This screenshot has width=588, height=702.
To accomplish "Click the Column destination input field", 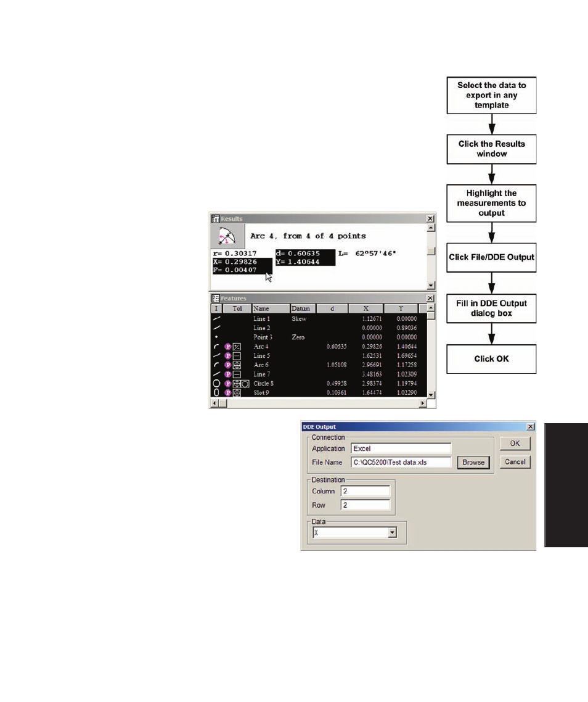I will (365, 491).
